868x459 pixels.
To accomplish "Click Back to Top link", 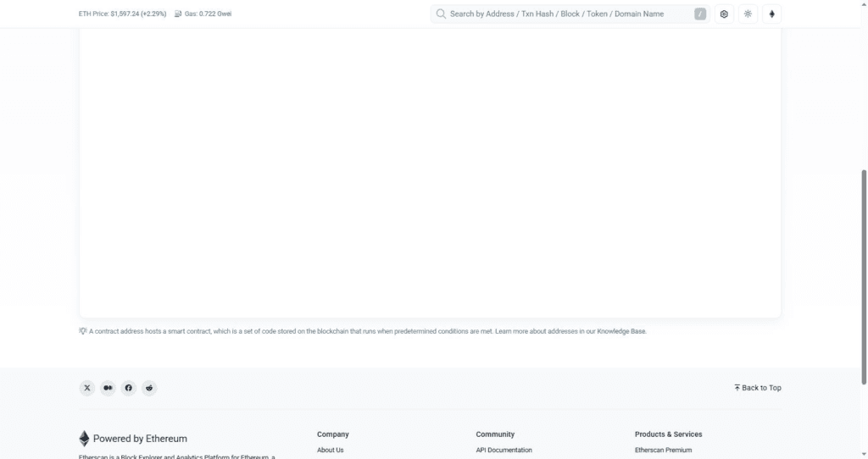I will tap(757, 388).
